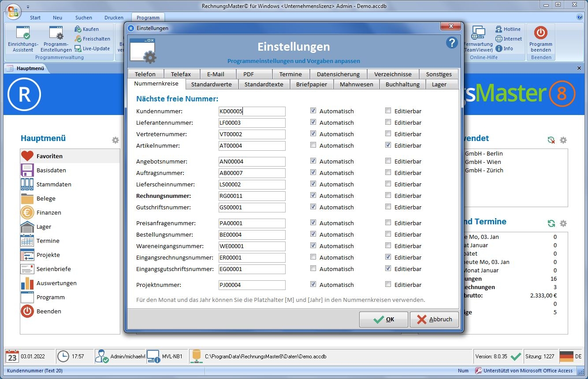Click the German flag language indicator
588x379 pixels.
(566, 356)
